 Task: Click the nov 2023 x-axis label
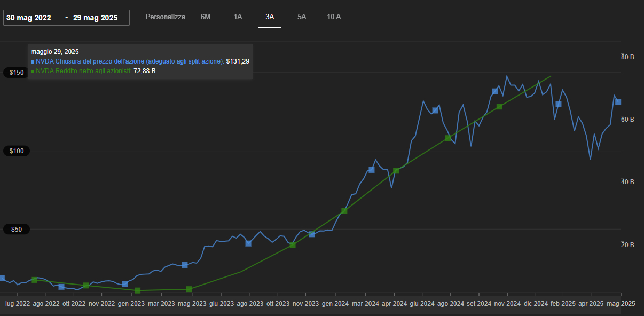point(305,303)
